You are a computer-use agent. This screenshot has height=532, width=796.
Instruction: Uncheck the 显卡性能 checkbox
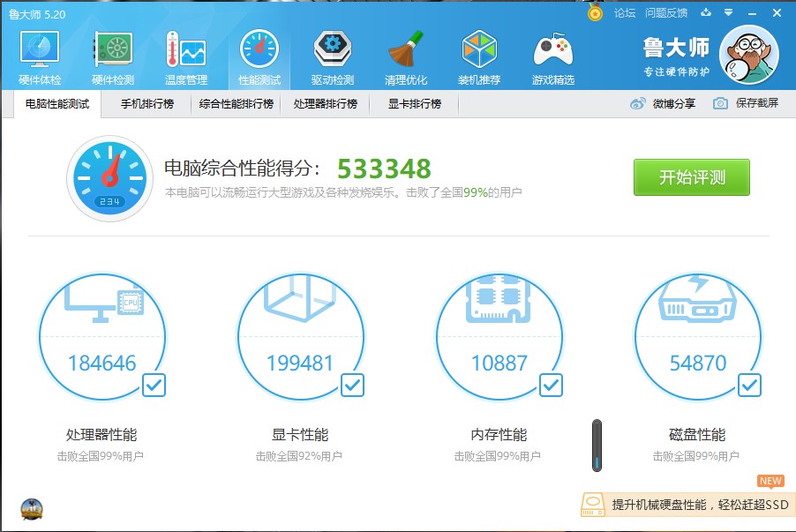(x=352, y=386)
